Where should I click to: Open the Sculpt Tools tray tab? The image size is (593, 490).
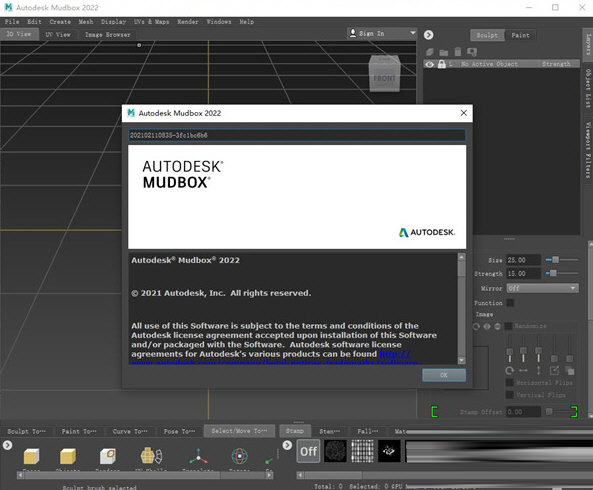(x=26, y=431)
